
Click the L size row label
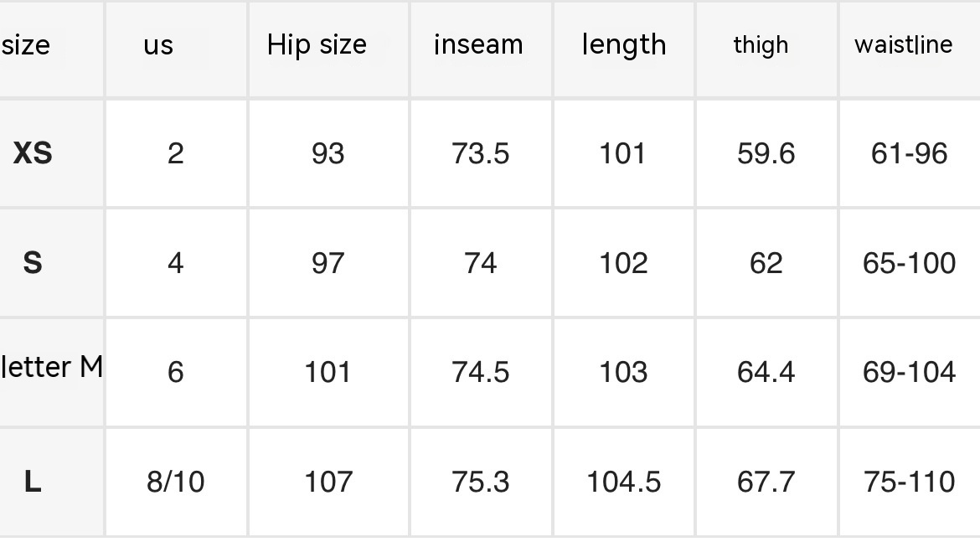[33, 482]
